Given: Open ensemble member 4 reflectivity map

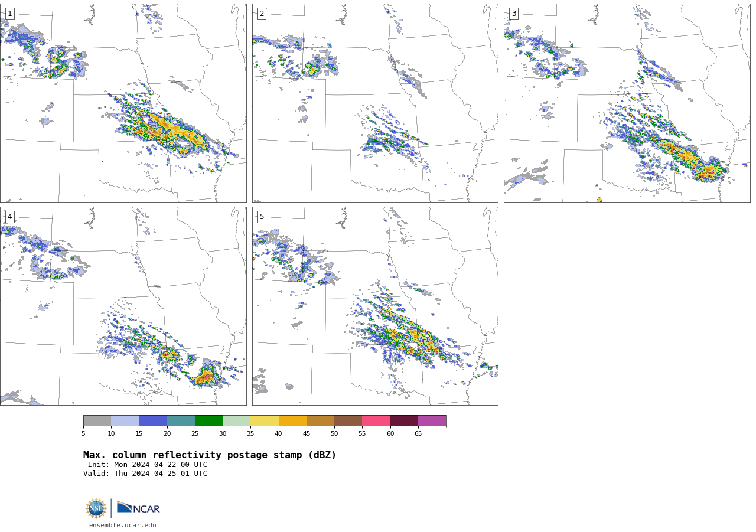Looking at the screenshot, I should click(123, 306).
